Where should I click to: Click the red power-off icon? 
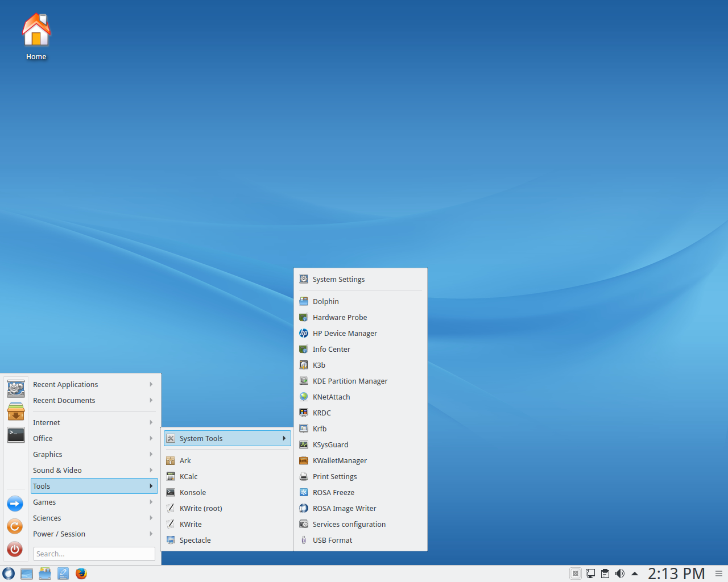pyautogui.click(x=15, y=549)
